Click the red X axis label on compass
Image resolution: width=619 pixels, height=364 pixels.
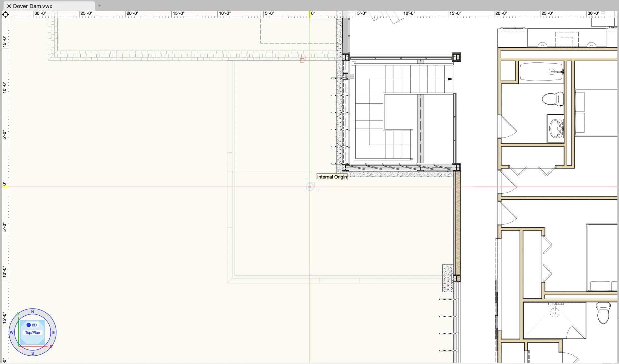pos(51,347)
